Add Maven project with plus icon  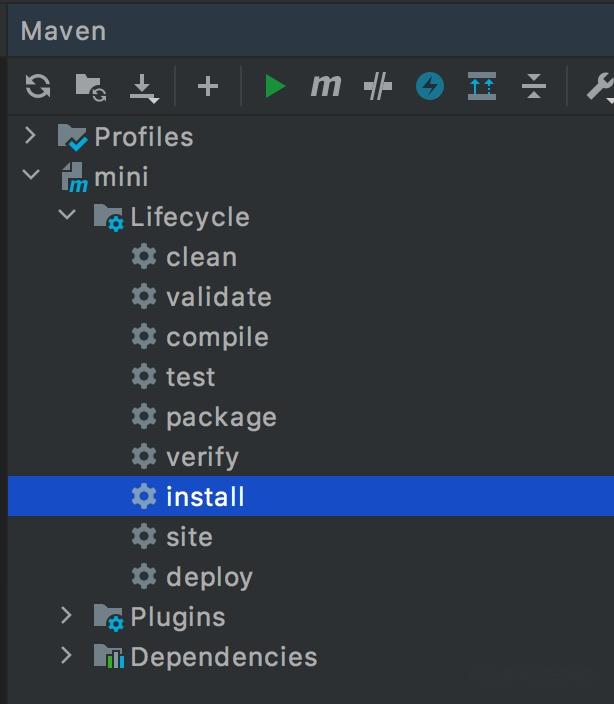pos(208,86)
